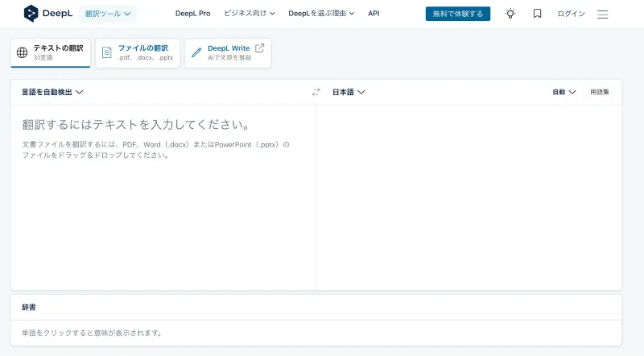Swap languages with the arrows icon
The width and height of the screenshot is (644, 356).
(316, 92)
